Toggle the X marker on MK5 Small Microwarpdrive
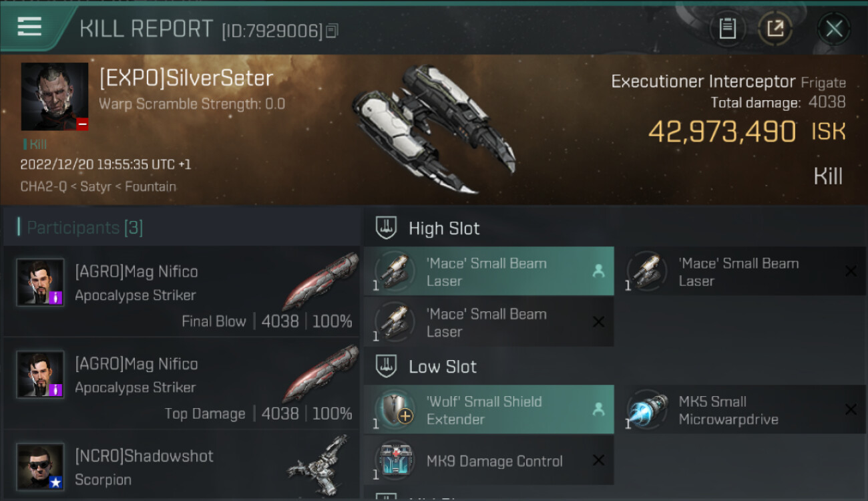The height and width of the screenshot is (501, 868). (x=851, y=409)
